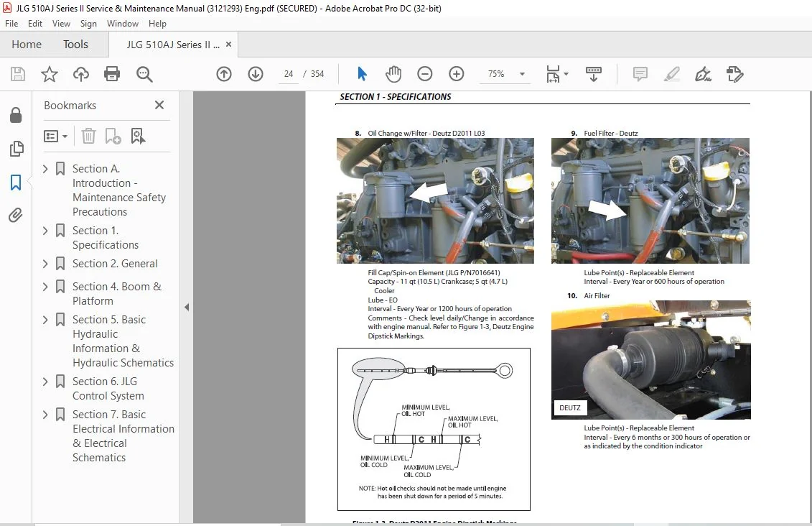Jump to Section 2 General bookmark
The width and height of the screenshot is (812, 526).
coord(115,264)
